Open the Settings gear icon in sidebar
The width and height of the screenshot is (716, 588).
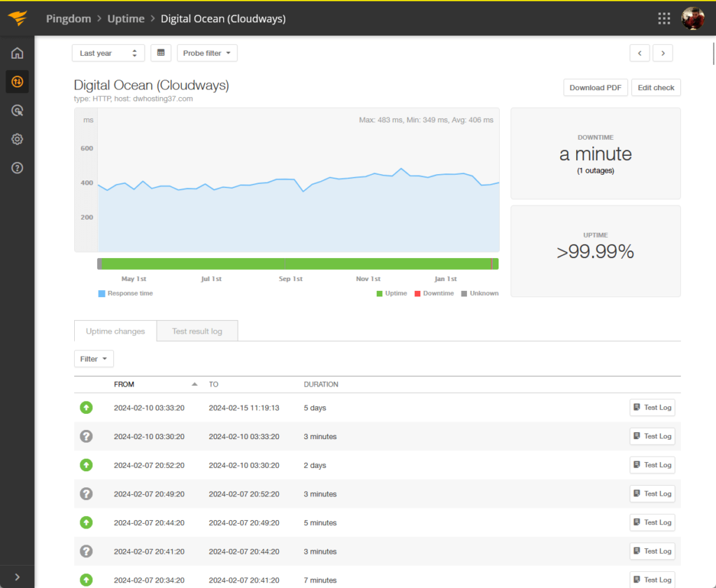(x=17, y=139)
